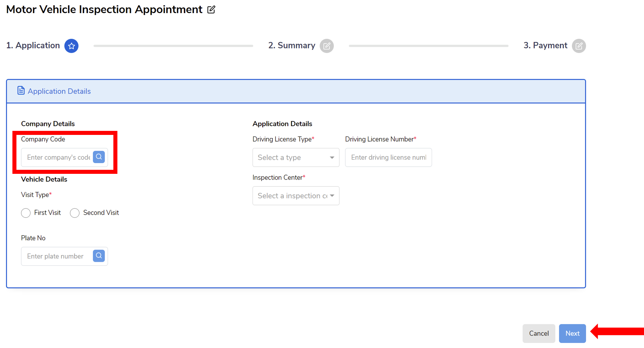Click the star icon on the Application step
The image size is (644, 348).
point(71,46)
